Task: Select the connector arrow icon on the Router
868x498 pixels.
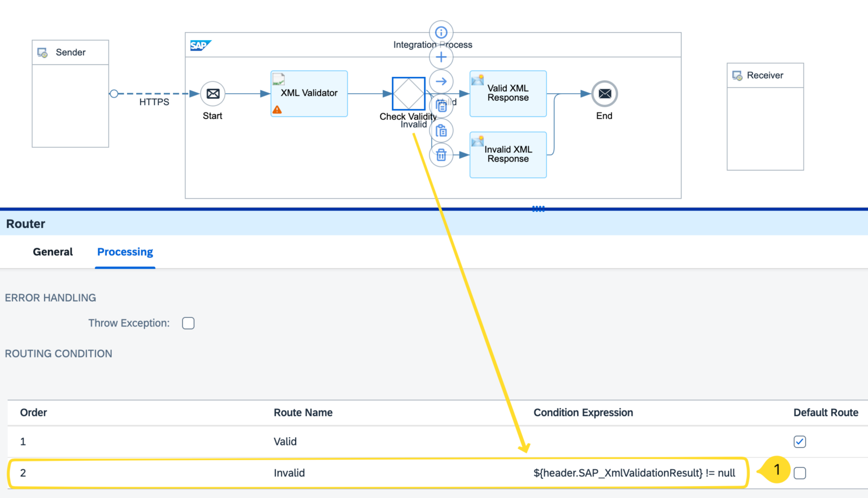Action: [441, 81]
